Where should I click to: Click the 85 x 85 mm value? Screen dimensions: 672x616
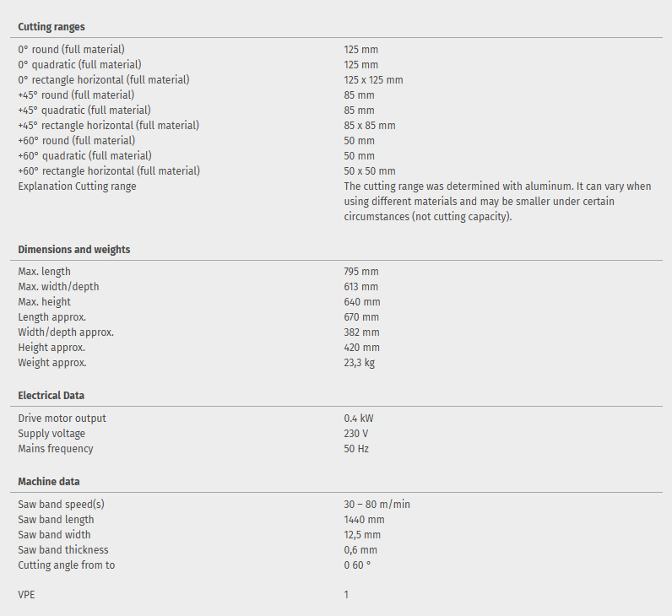(x=370, y=126)
